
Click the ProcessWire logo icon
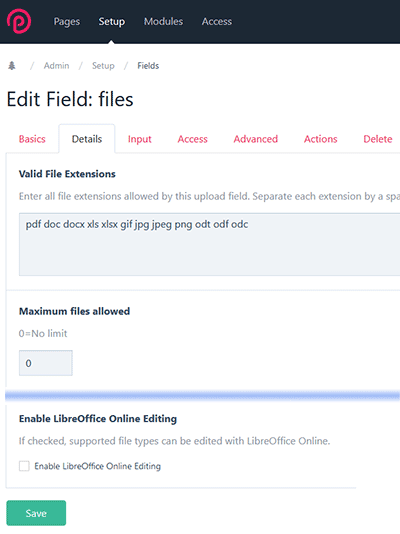click(x=19, y=21)
